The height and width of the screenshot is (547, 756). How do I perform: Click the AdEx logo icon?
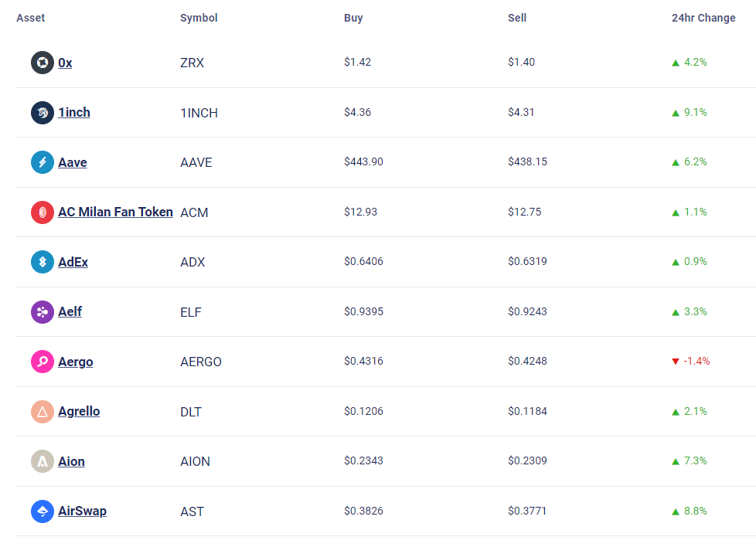coord(43,262)
